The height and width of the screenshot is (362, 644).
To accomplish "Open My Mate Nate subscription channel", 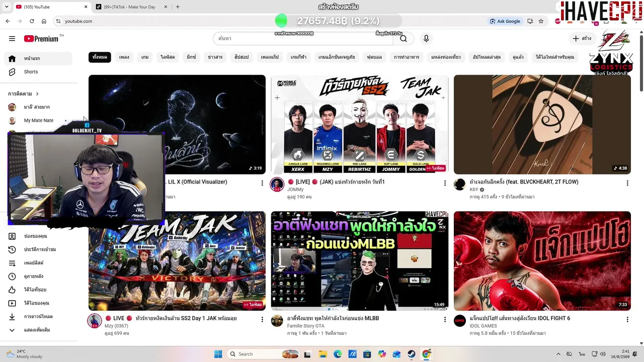I will [x=38, y=121].
